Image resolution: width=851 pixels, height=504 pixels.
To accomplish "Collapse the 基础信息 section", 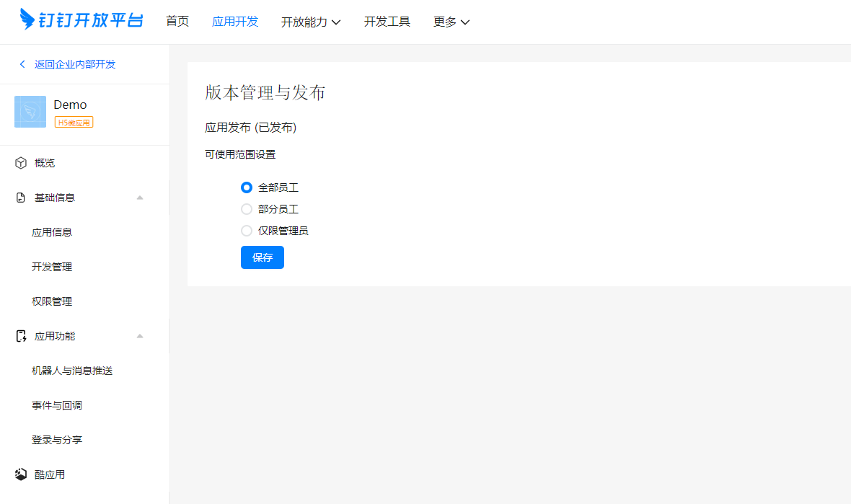I will pos(140,197).
